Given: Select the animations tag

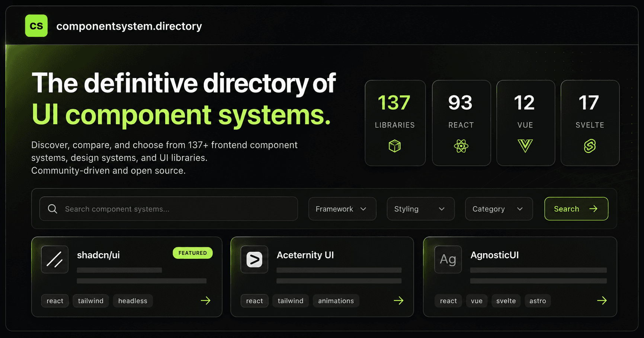Looking at the screenshot, I should point(336,301).
